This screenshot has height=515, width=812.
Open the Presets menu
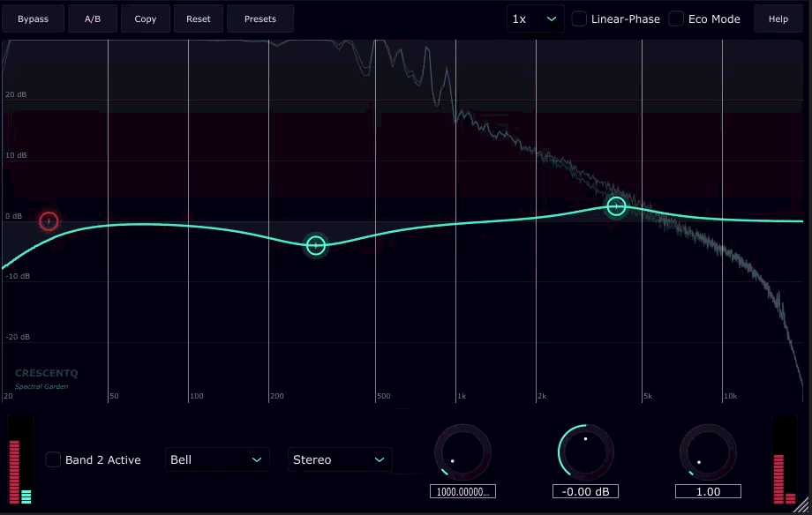point(260,19)
